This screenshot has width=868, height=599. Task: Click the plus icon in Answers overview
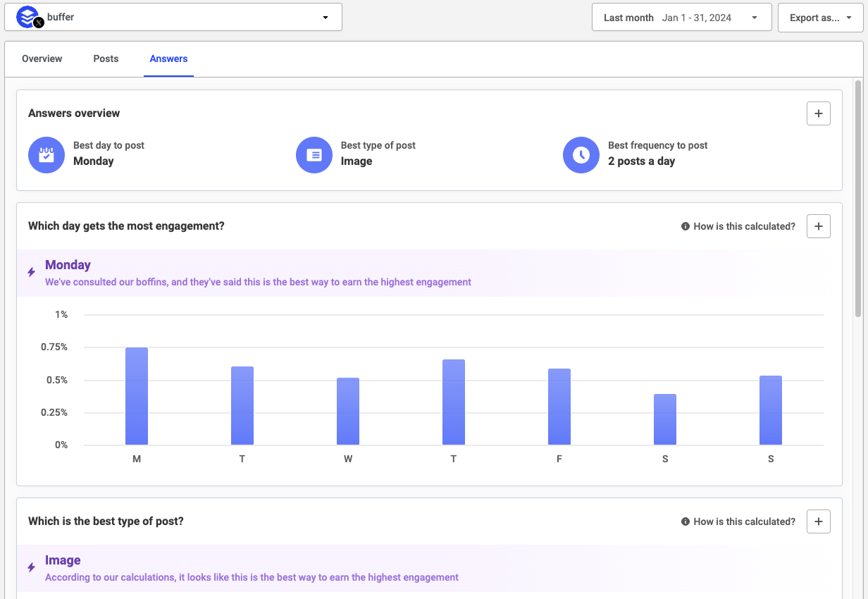click(818, 113)
